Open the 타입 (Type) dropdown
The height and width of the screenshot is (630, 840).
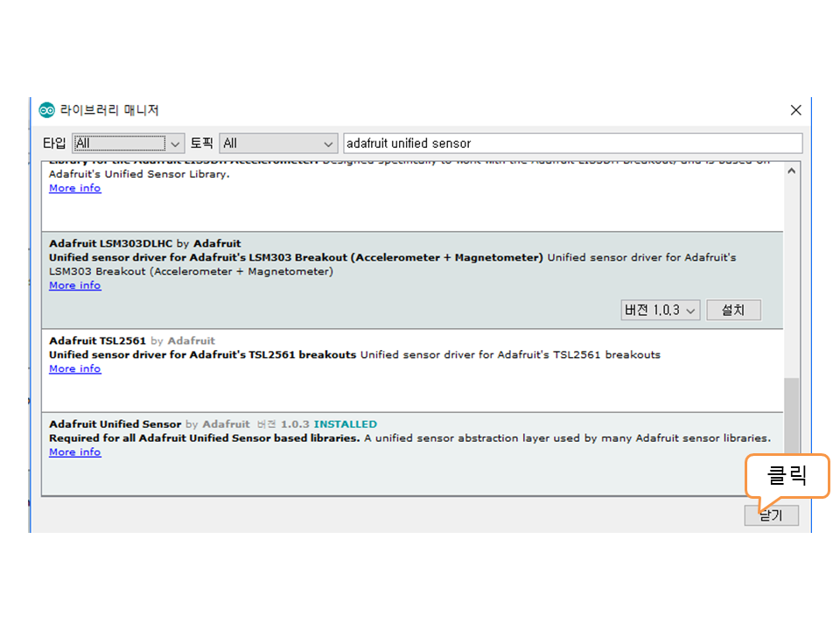pyautogui.click(x=129, y=143)
